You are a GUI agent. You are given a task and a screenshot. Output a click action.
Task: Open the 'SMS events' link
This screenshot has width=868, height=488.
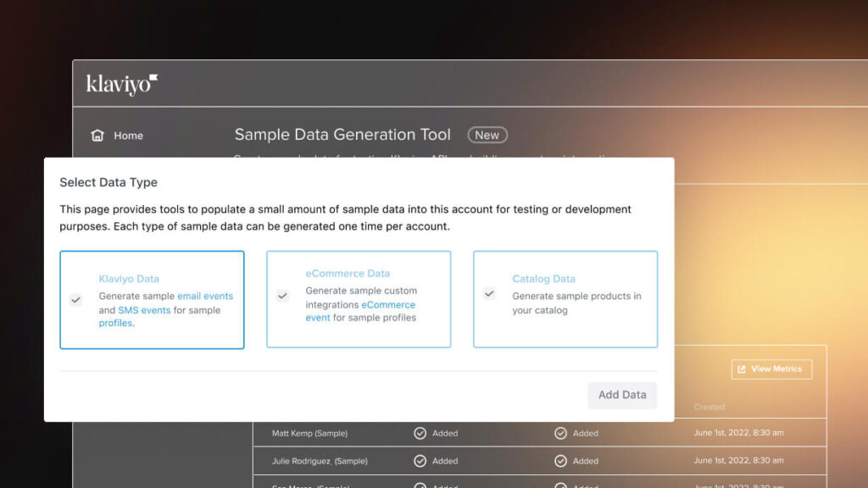144,310
